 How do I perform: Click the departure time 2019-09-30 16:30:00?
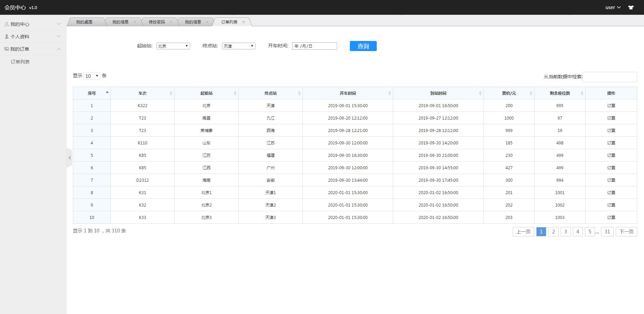tap(348, 155)
